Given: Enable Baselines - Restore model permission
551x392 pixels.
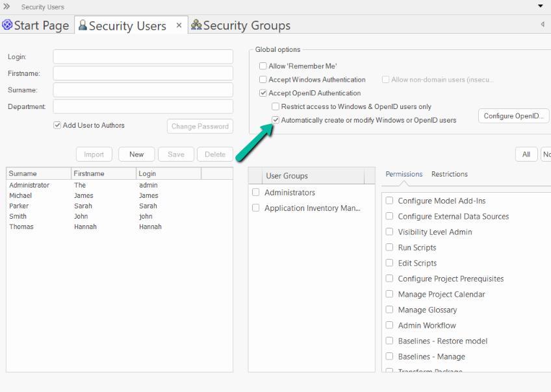Looking at the screenshot, I should pyautogui.click(x=389, y=341).
